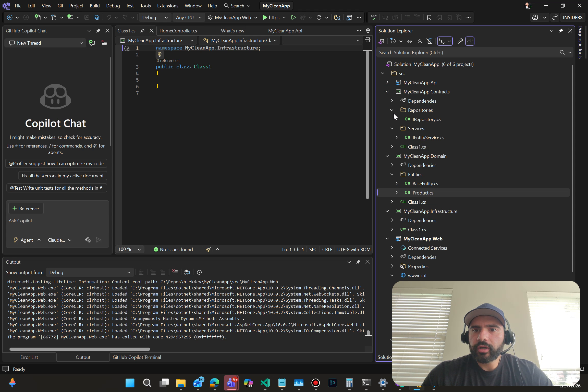
Task: Toggle word wrap in Output window
Action: (x=187, y=272)
